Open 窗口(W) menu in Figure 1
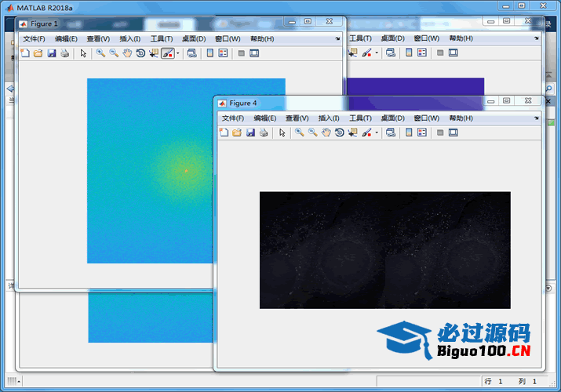Viewport: 561px width, 392px height. pos(228,39)
